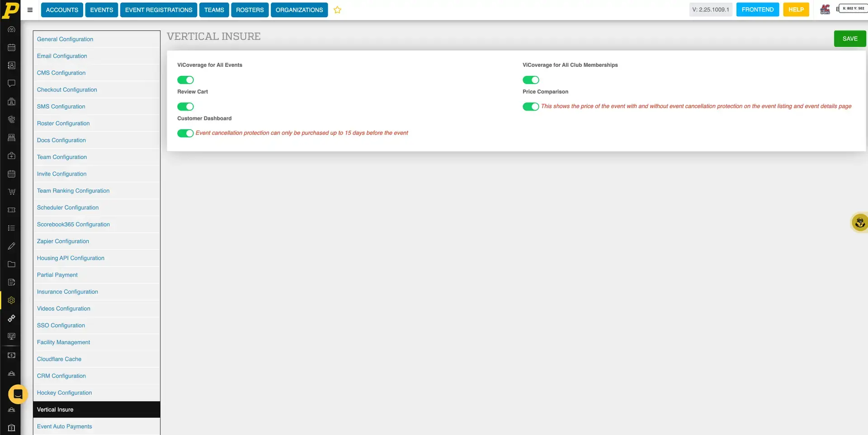Open the dashboard gauge icon in sidebar
This screenshot has height=435, width=868.
pos(11,29)
